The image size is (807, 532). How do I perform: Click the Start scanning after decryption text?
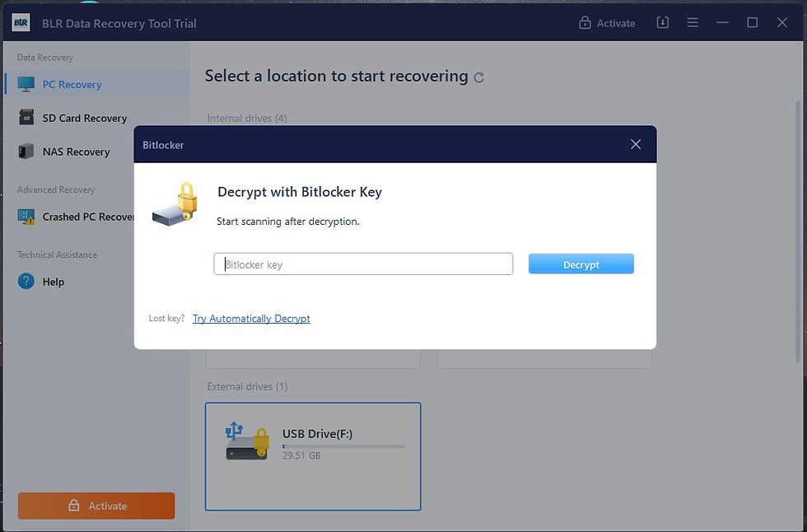[x=288, y=222]
